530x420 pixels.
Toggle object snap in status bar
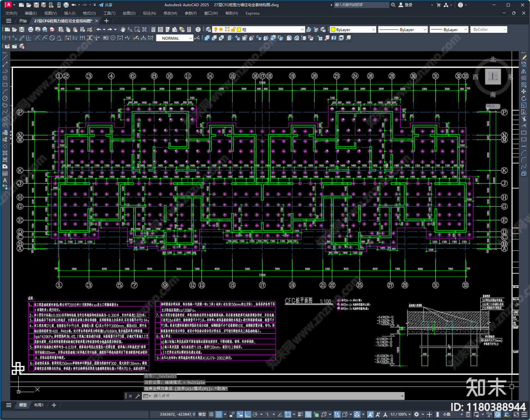pos(288,414)
